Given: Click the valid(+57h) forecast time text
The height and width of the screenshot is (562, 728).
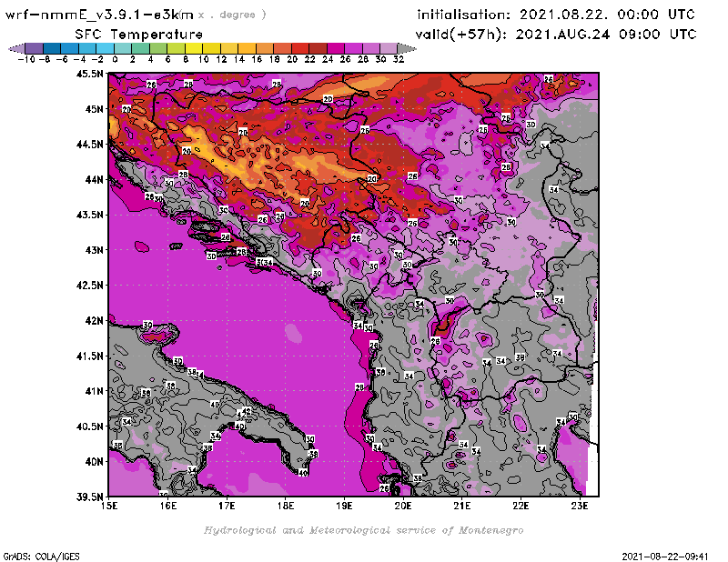Looking at the screenshot, I should coord(556,35).
